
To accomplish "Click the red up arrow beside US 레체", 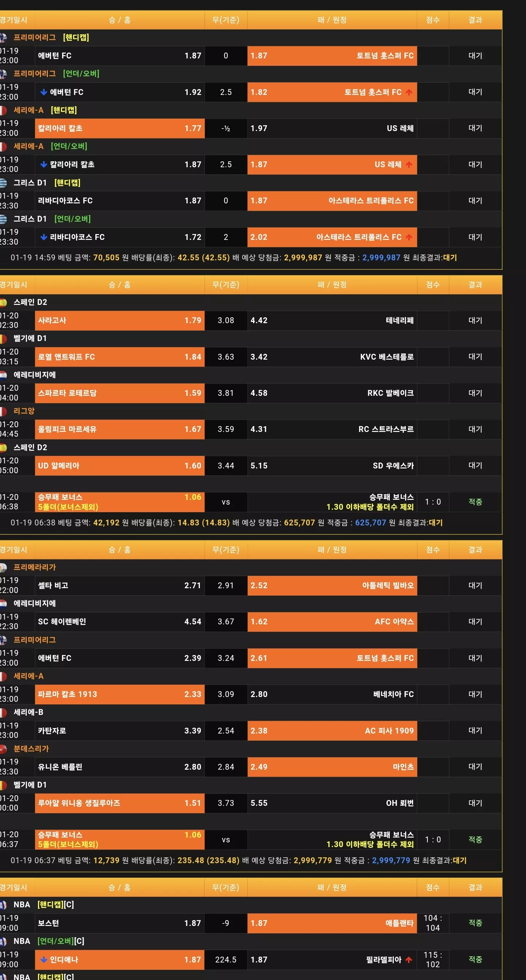I will tap(409, 164).
